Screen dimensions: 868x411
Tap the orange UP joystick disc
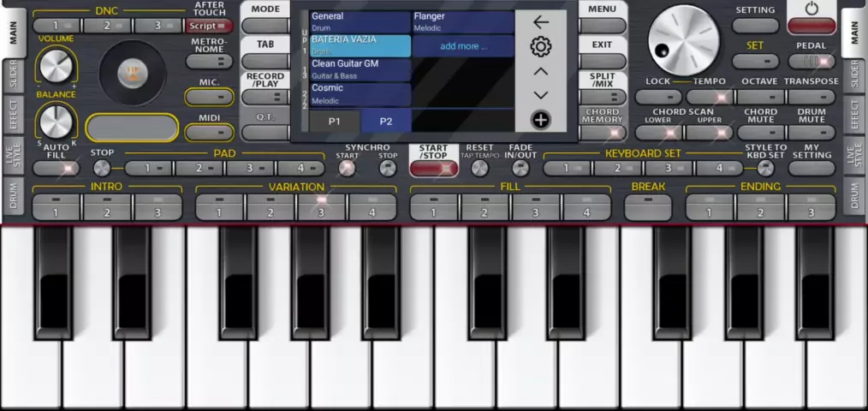tap(131, 72)
